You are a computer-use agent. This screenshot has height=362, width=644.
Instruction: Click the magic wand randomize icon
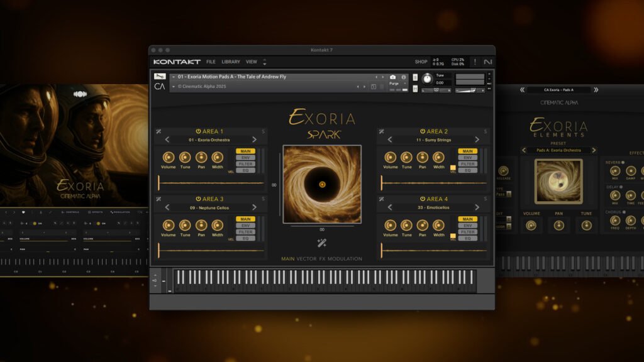321,243
